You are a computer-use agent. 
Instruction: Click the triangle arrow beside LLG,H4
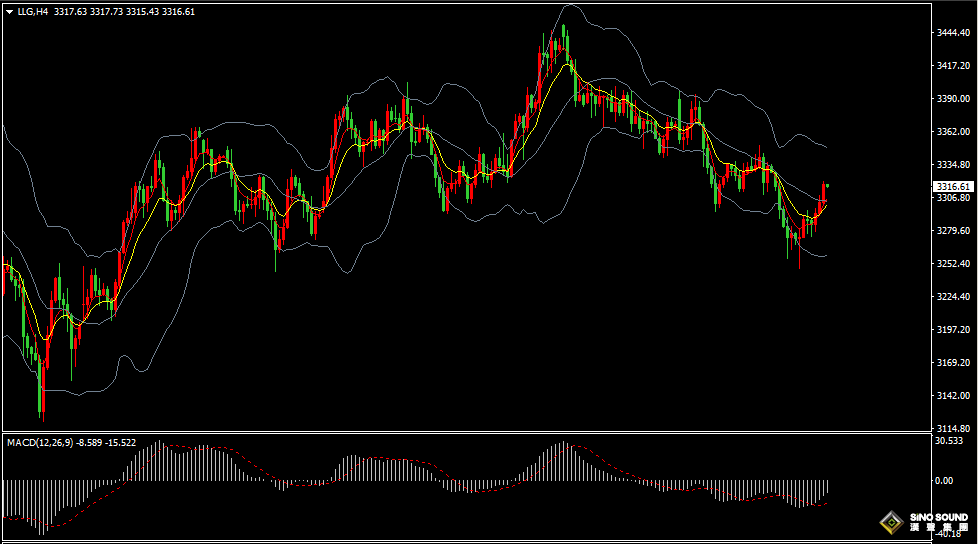(10, 11)
